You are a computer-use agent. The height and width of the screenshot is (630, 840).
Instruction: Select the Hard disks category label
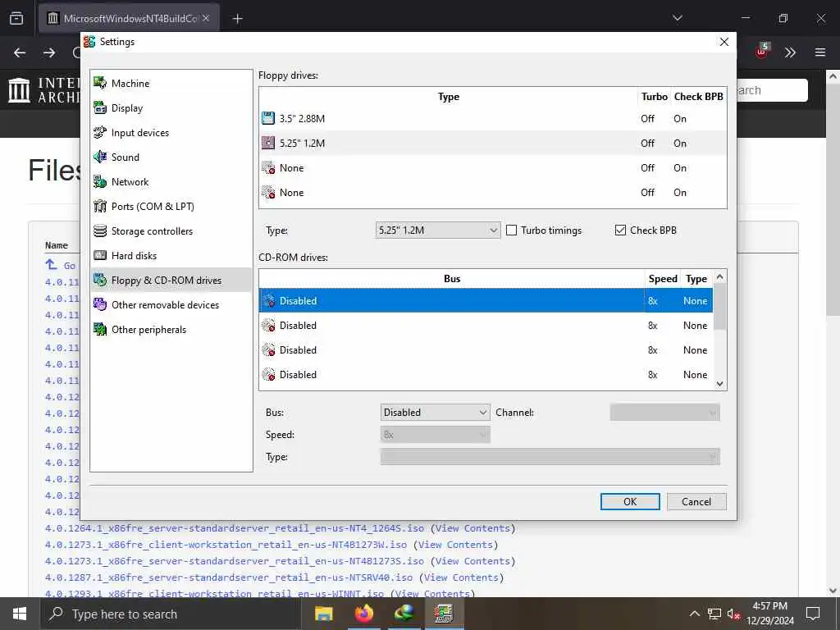pyautogui.click(x=134, y=256)
